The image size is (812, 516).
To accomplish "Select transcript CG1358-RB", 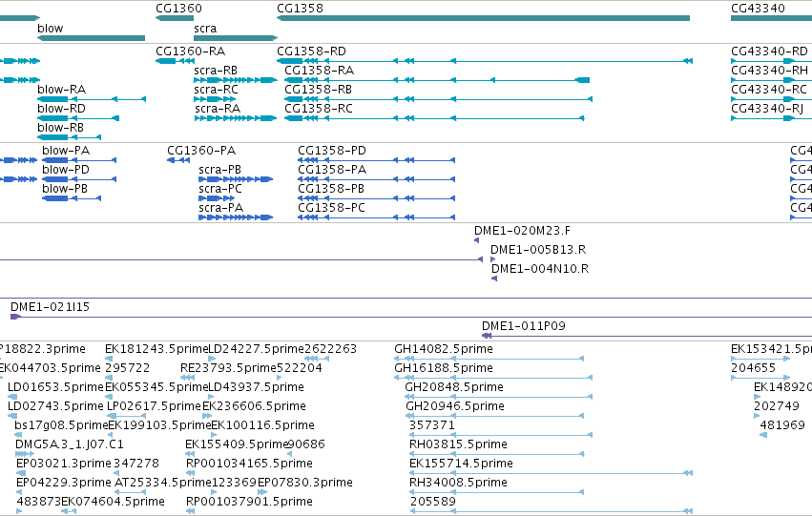I will (x=438, y=99).
